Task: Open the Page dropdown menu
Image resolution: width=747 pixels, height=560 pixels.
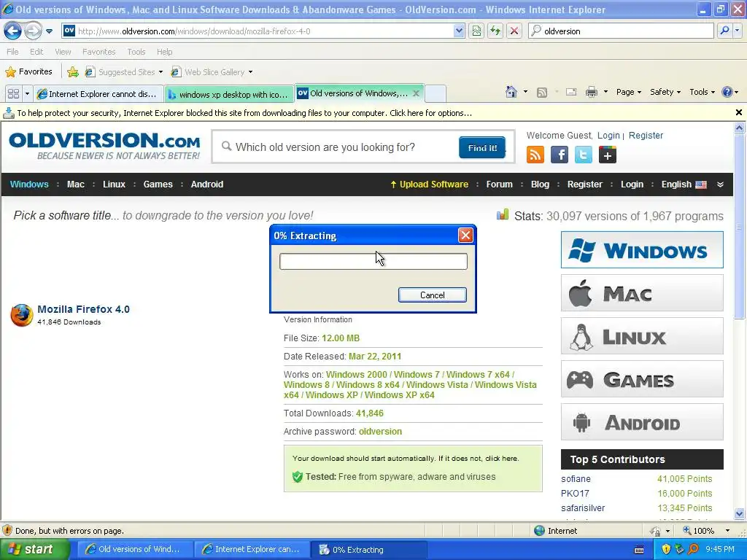Action: pos(628,92)
